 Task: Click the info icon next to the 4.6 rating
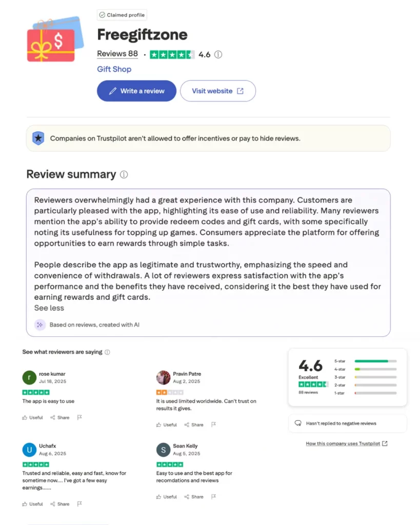tap(219, 54)
